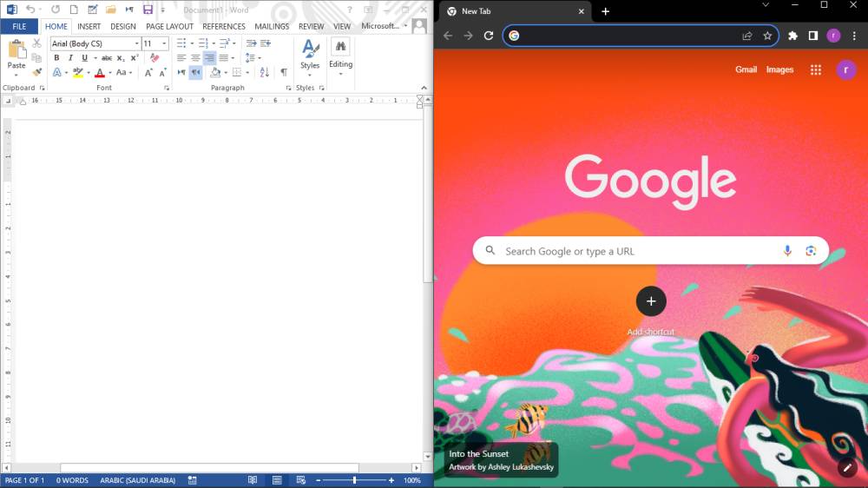
Task: Open the font name dropdown Arial (Body CS)
Action: coord(137,43)
